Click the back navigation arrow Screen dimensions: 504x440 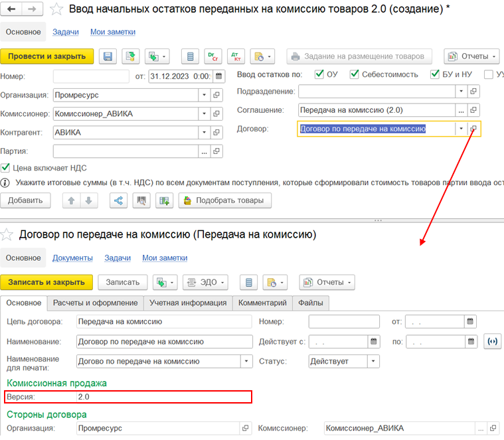tap(11, 9)
